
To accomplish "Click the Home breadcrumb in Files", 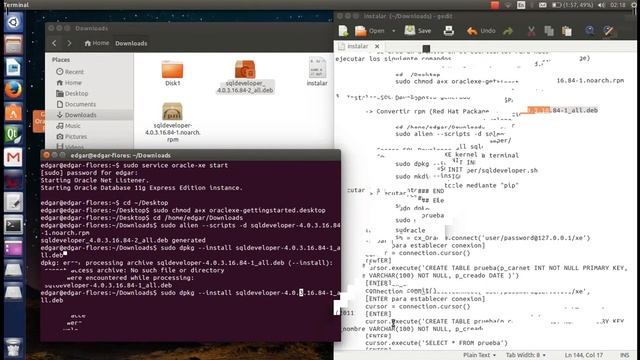I will tap(97, 43).
